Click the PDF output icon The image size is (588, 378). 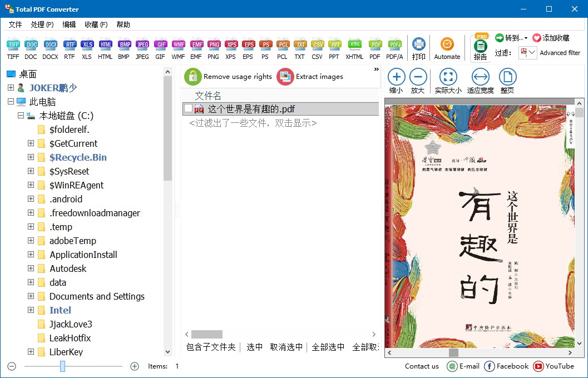(x=374, y=49)
